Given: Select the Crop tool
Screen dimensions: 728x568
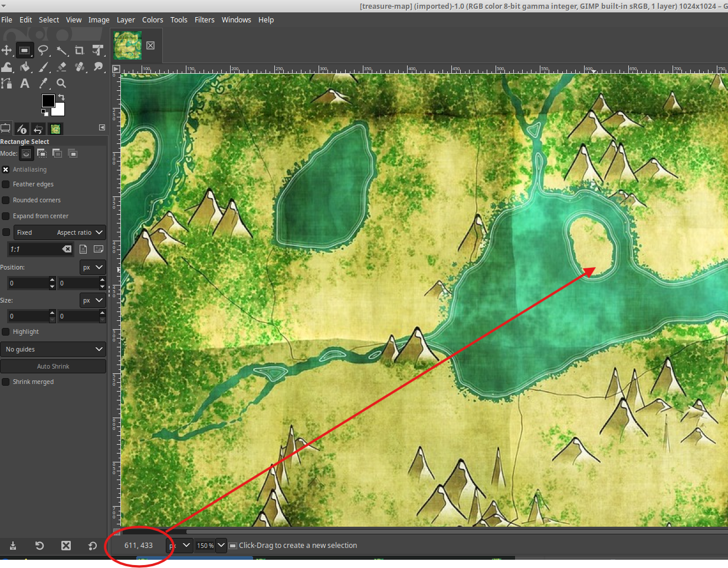Looking at the screenshot, I should point(80,50).
